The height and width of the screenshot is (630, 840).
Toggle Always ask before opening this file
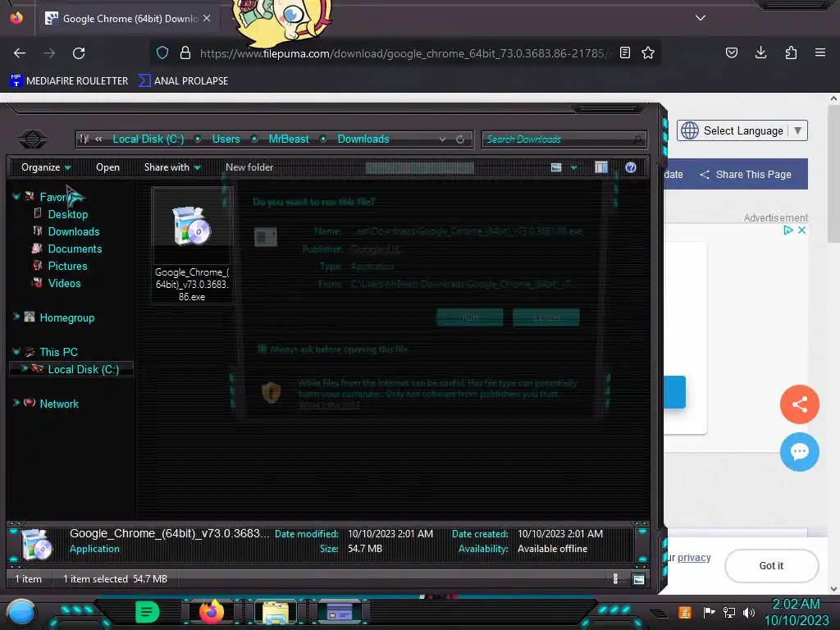point(262,349)
